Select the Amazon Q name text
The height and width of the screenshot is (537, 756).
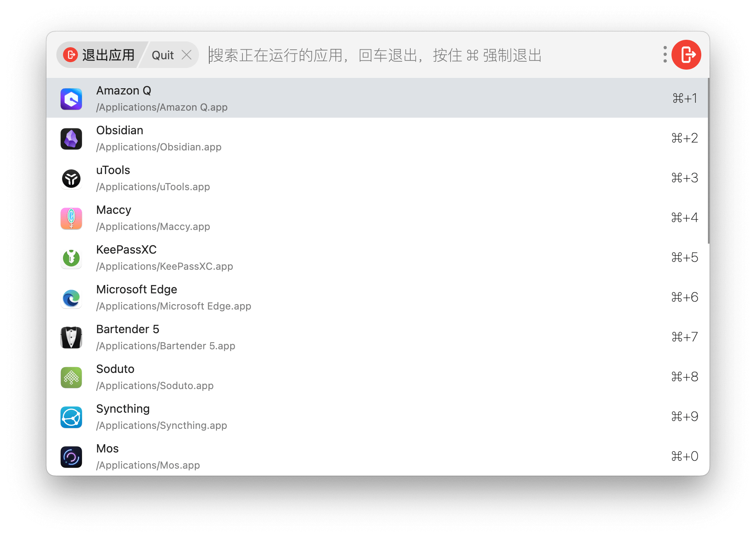point(124,90)
